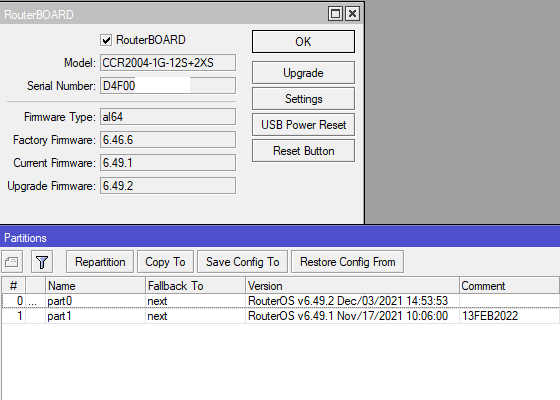Click row number 1 cell
The width and height of the screenshot is (560, 400).
point(13,316)
